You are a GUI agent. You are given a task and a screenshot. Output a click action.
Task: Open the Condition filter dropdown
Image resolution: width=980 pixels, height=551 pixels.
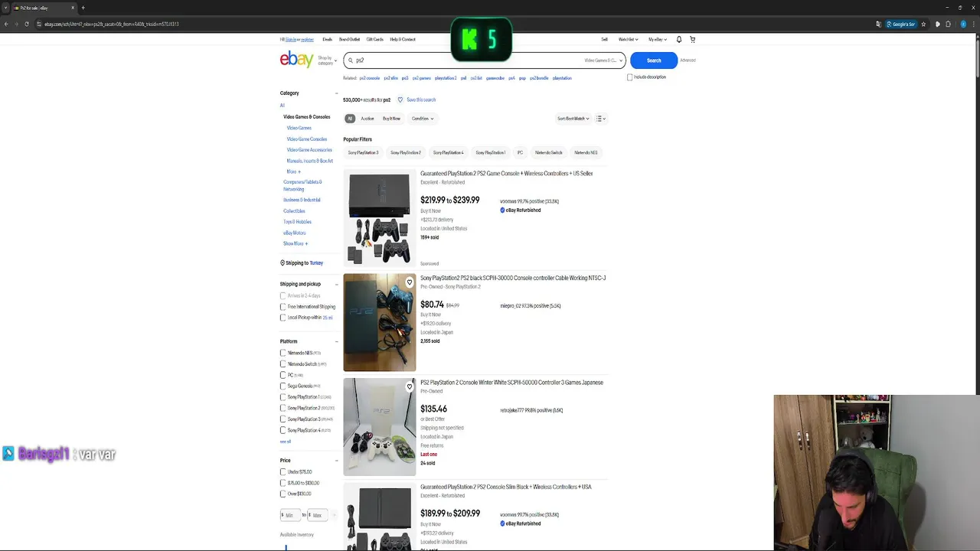(x=423, y=119)
